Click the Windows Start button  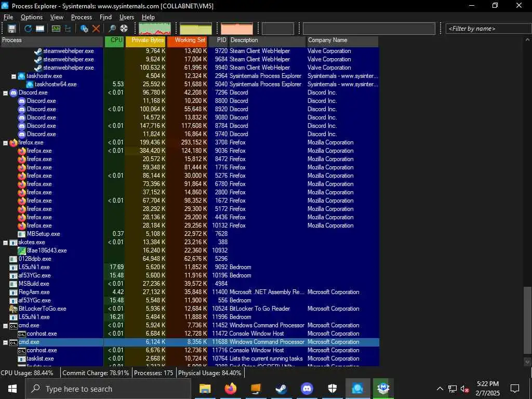pyautogui.click(x=12, y=389)
